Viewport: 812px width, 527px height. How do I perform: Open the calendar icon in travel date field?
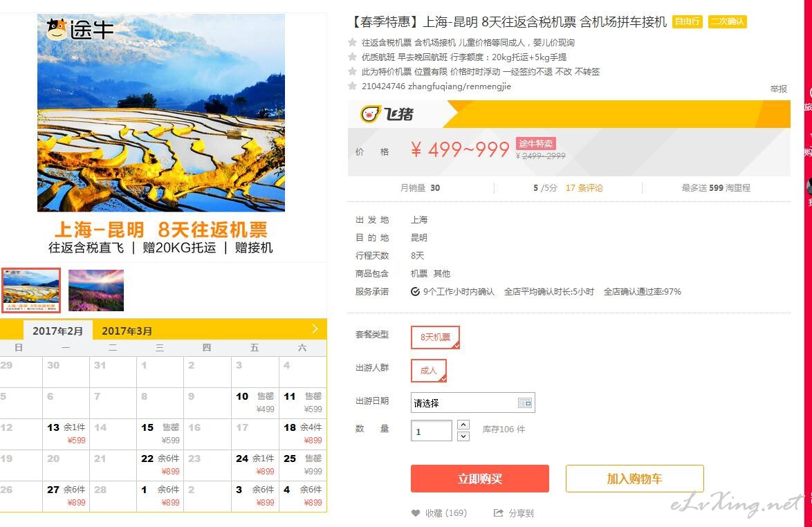pos(524,403)
